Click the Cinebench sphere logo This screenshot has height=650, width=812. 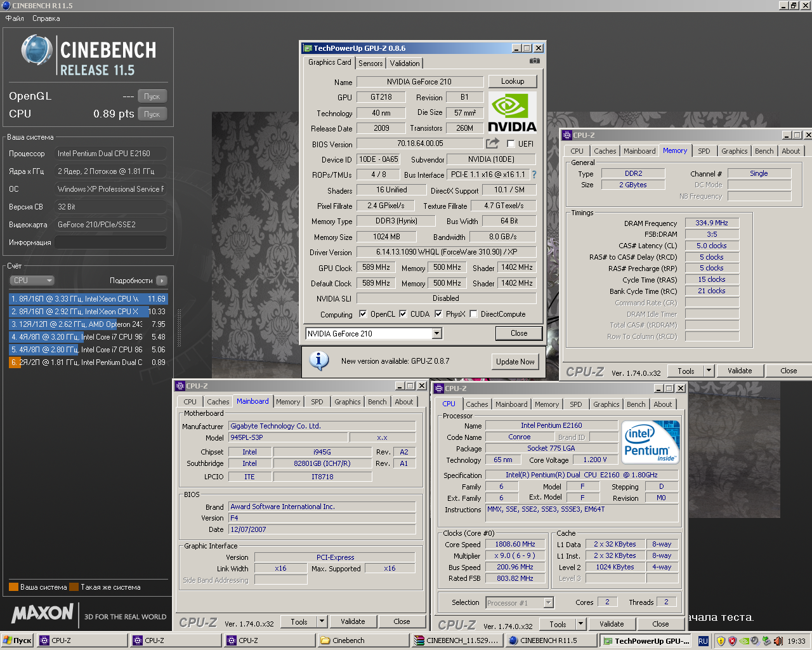36,50
